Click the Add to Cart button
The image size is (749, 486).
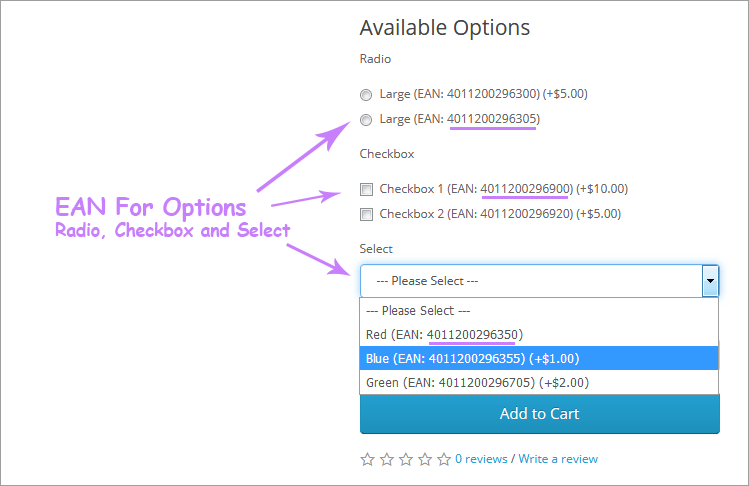point(540,414)
